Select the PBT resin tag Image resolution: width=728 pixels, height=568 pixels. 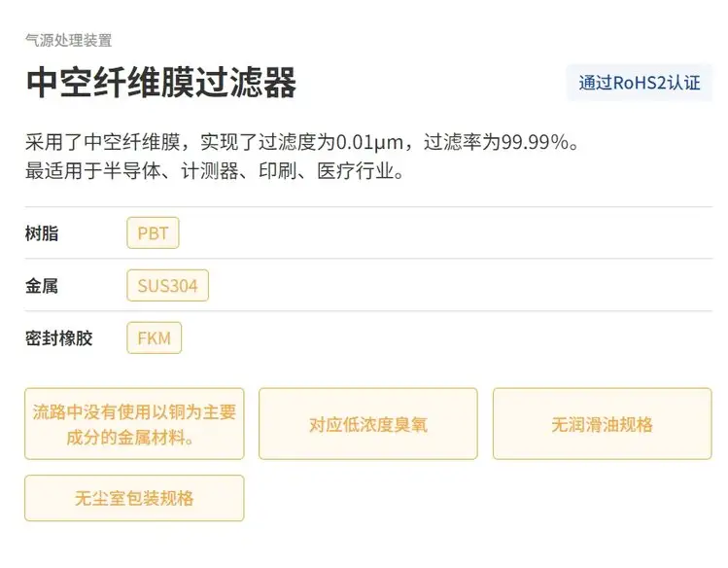(x=153, y=233)
